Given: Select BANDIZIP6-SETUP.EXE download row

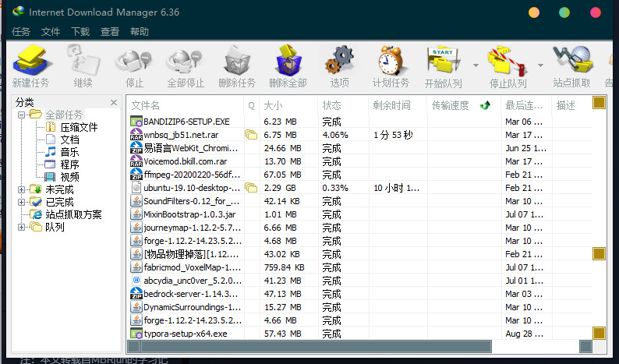Looking at the screenshot, I should click(x=361, y=122).
